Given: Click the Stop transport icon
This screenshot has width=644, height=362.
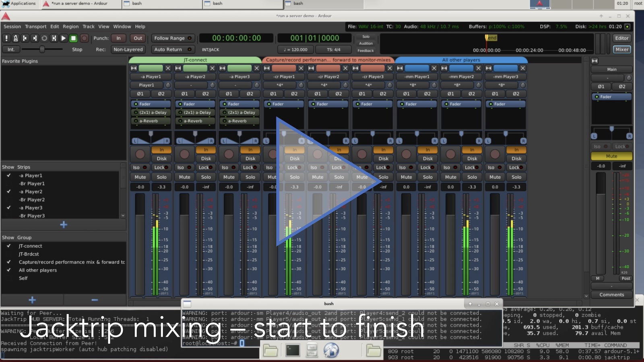Looking at the screenshot, I should pos(73,38).
